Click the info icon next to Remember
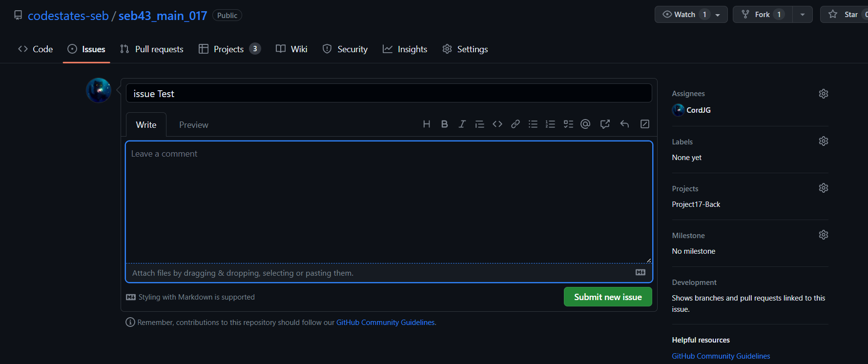This screenshot has width=868, height=364. [130, 322]
